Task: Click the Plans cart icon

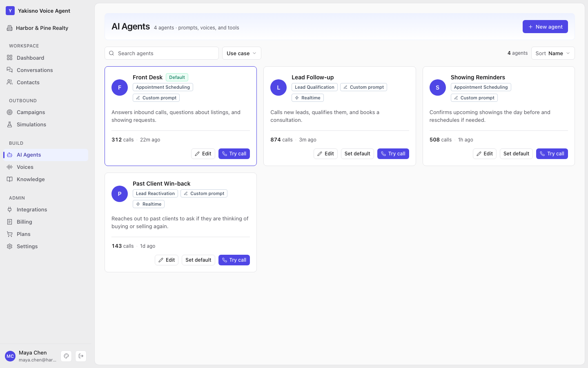Action: pos(10,234)
